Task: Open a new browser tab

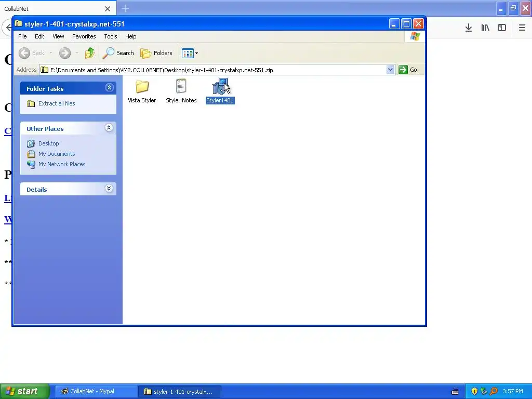Action: [x=125, y=8]
